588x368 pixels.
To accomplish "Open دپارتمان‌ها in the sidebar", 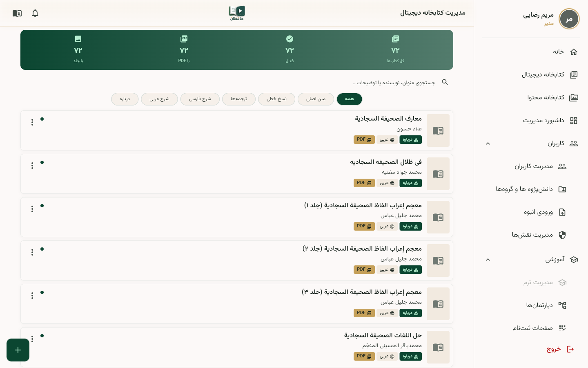I will click(531, 305).
